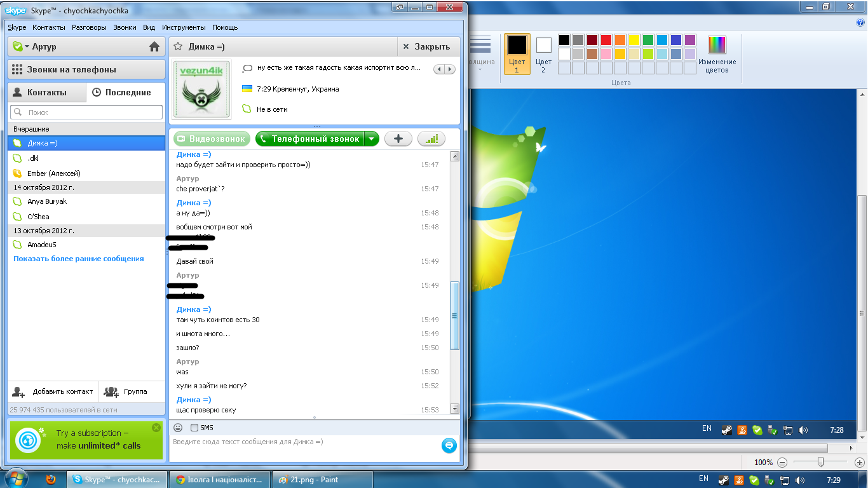Close the subscription ad banner
Image resolution: width=868 pixels, height=488 pixels.
pos(156,428)
